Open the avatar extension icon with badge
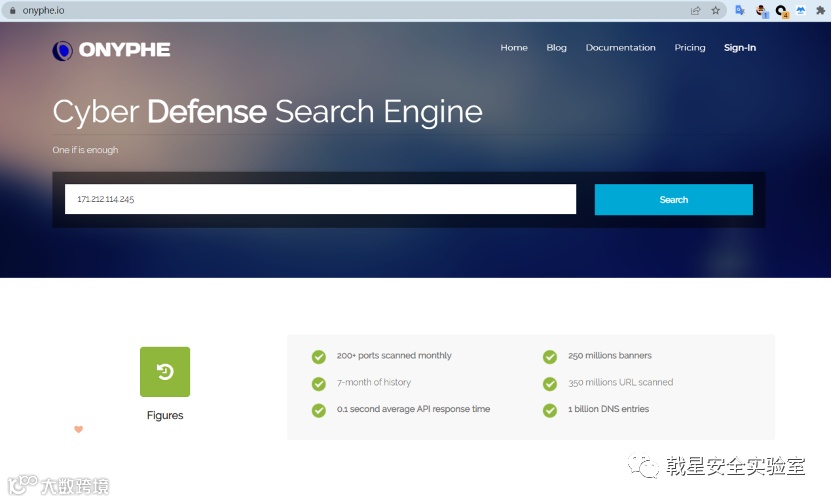 [x=761, y=11]
